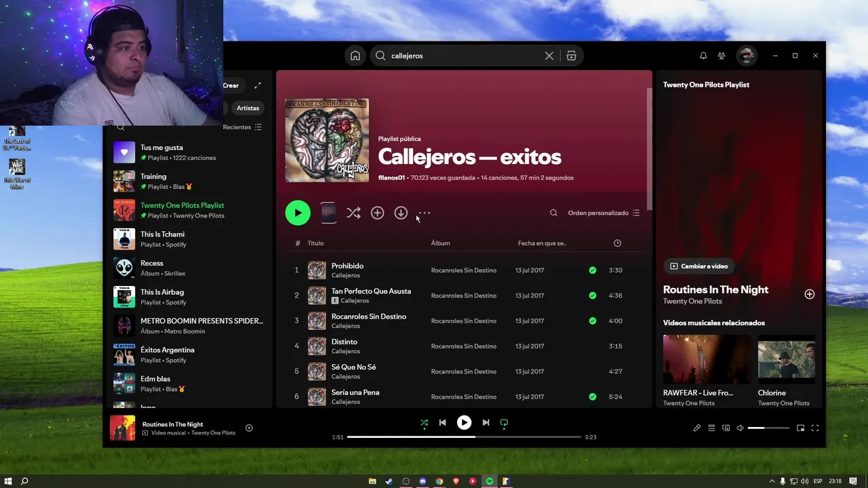Expand Your Library to full view
The height and width of the screenshot is (488, 868).
(258, 85)
